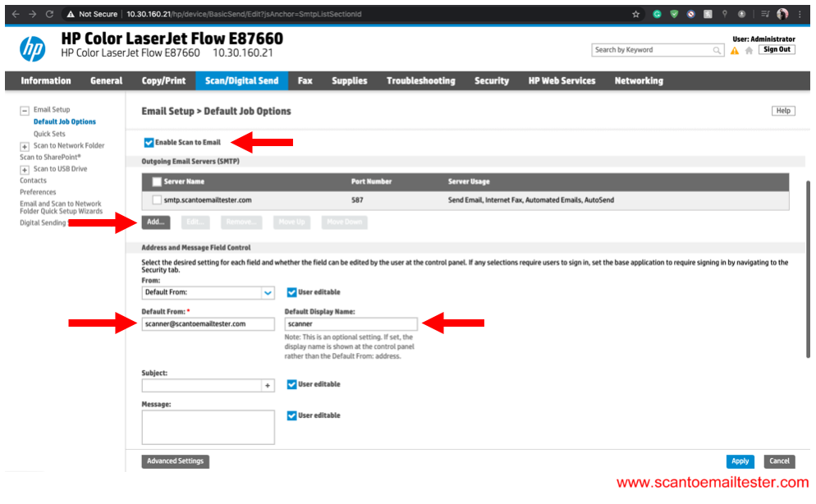
Task: Check the smtp.scantoemailtester.com server row
Action: tap(157, 199)
